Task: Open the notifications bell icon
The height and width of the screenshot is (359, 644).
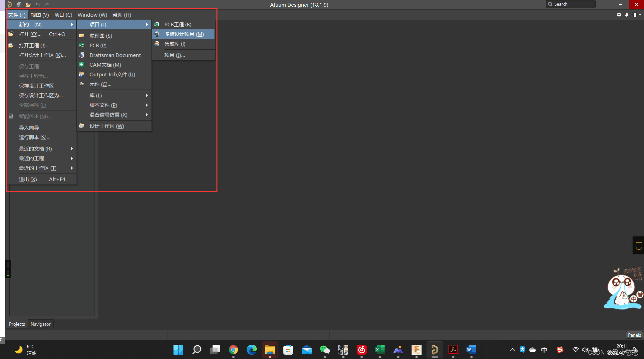Action: coord(627,15)
